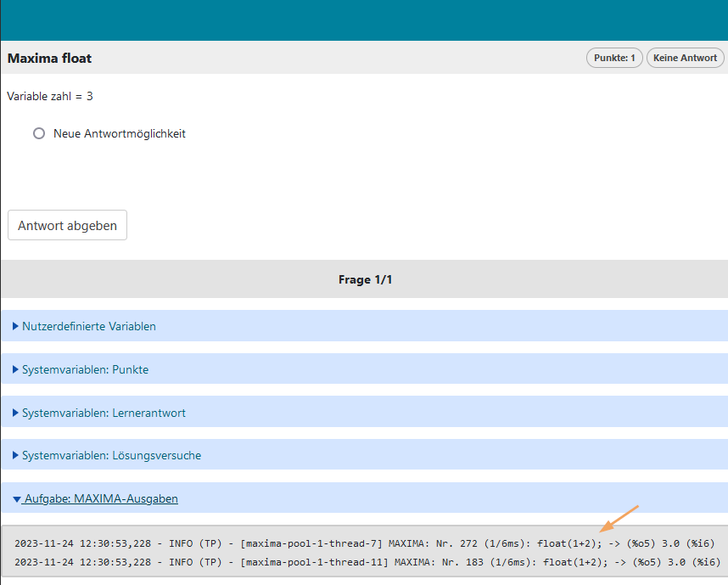
Task: Expand the Nutzerdefinierte Variablen section
Action: pos(89,326)
